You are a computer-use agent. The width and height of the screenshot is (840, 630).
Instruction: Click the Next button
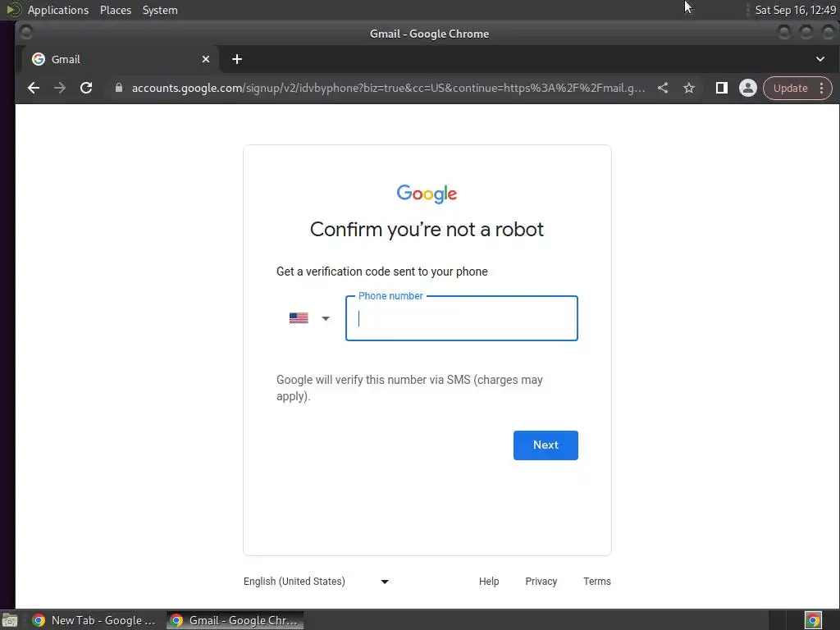[546, 445]
